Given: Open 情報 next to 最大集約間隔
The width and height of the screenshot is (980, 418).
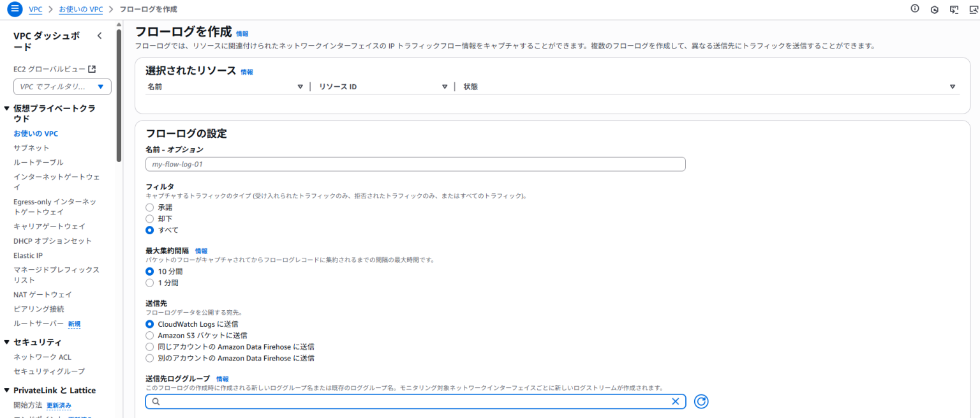Looking at the screenshot, I should tap(200, 251).
